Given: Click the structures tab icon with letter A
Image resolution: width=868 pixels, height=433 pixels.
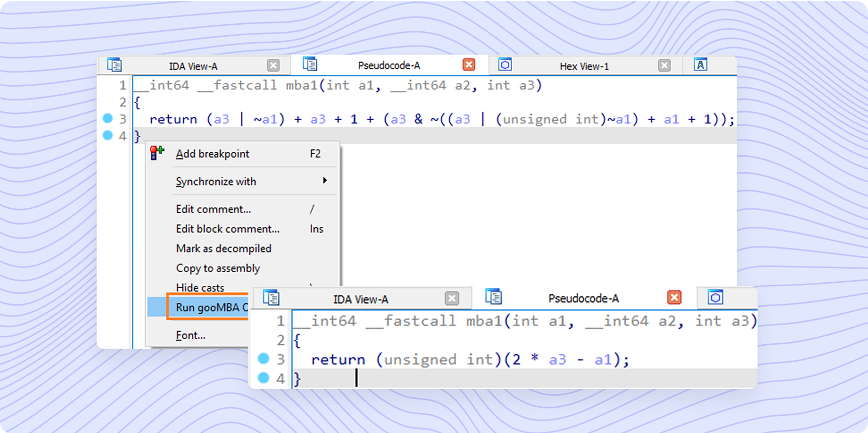Looking at the screenshot, I should click(700, 64).
